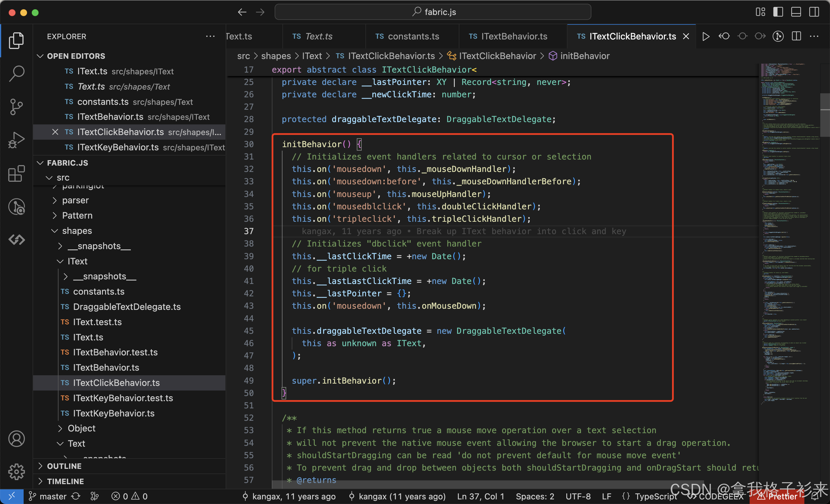Screen dimensions: 830x504
Task: Toggle the Secondary Side Bar visibility
Action: (814, 12)
